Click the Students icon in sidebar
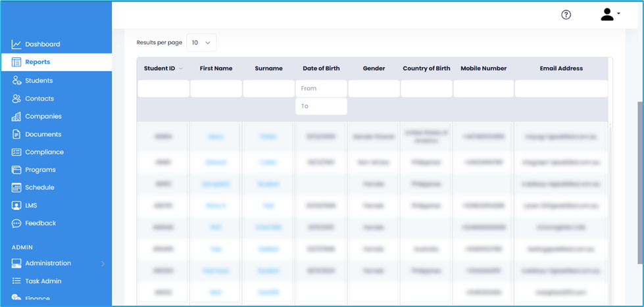The image size is (644, 307). coord(16,81)
